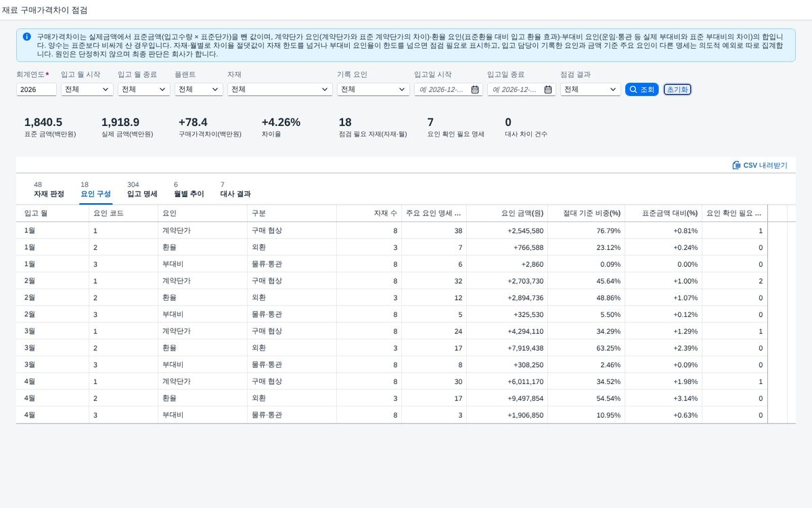This screenshot has height=508, width=812.
Task: Click the 구분 column header
Action: [292, 213]
